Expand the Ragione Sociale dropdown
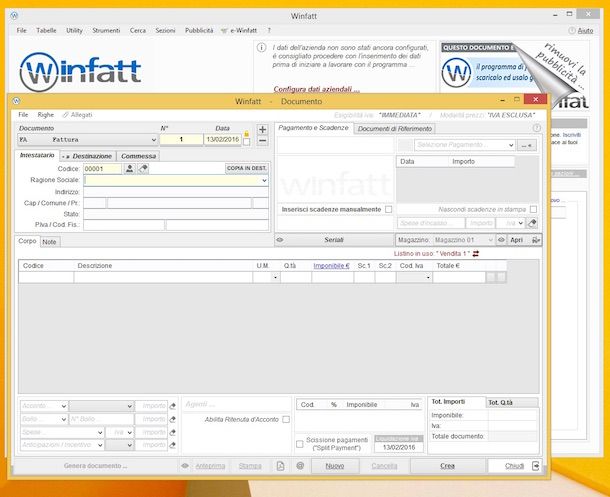 tap(264, 180)
